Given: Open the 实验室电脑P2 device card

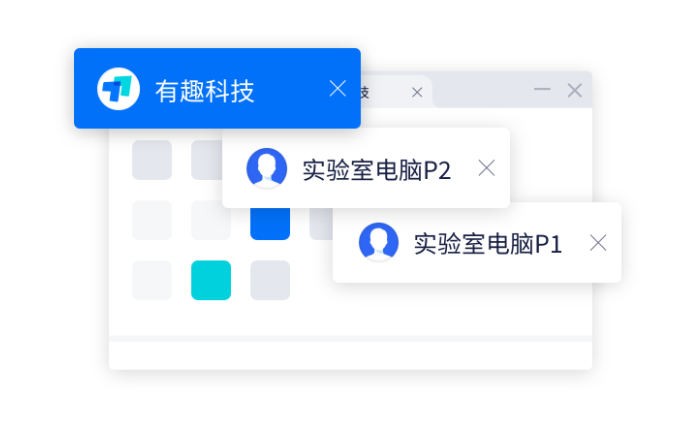Looking at the screenshot, I should pyautogui.click(x=366, y=168).
